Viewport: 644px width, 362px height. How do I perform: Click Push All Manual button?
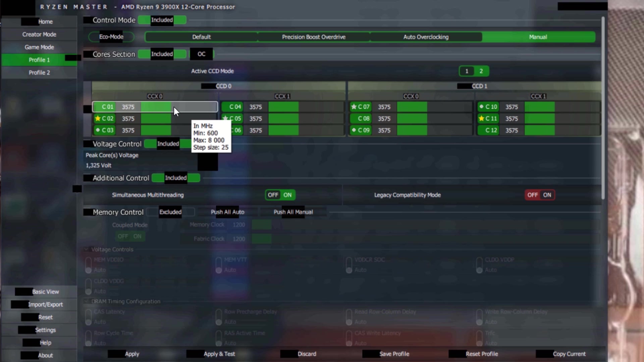293,212
